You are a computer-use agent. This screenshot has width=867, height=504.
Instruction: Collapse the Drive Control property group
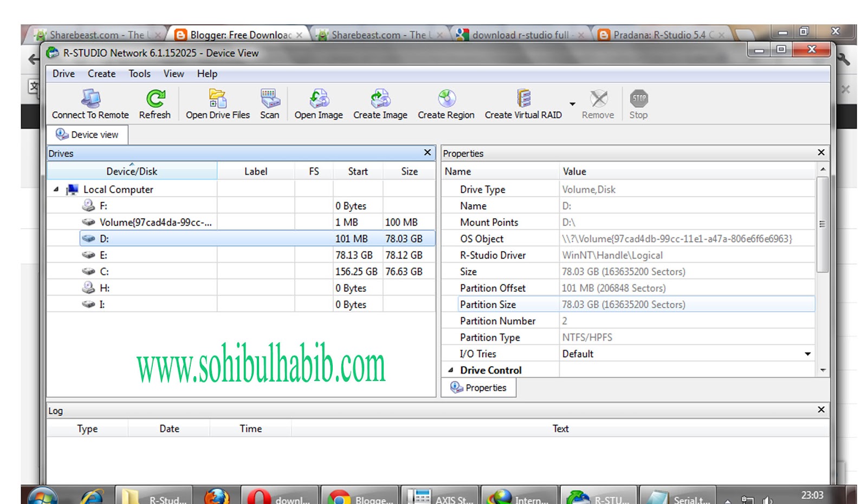(451, 370)
